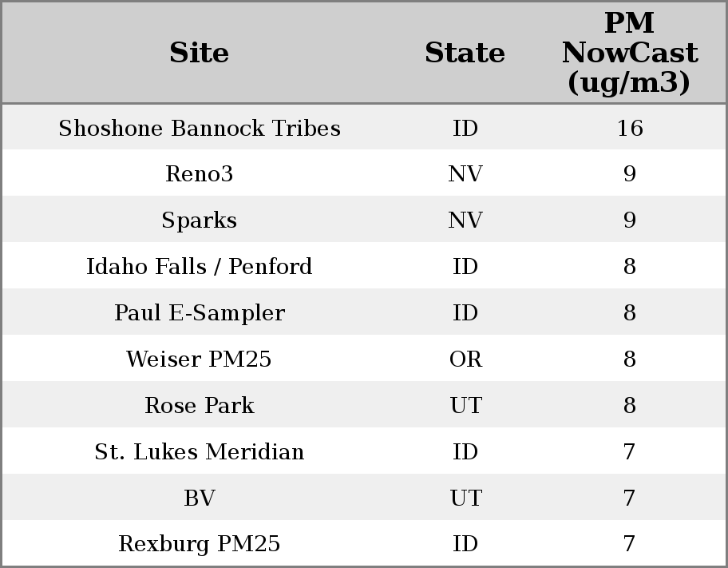Viewport: 728px width, 568px height.
Task: Click Shoshone Bannock Tribes' ID state cell
Action: point(465,128)
